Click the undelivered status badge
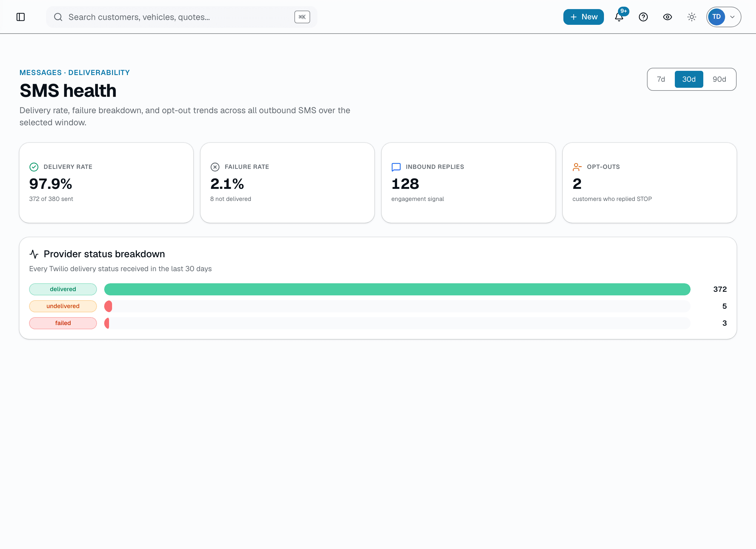 coord(63,306)
